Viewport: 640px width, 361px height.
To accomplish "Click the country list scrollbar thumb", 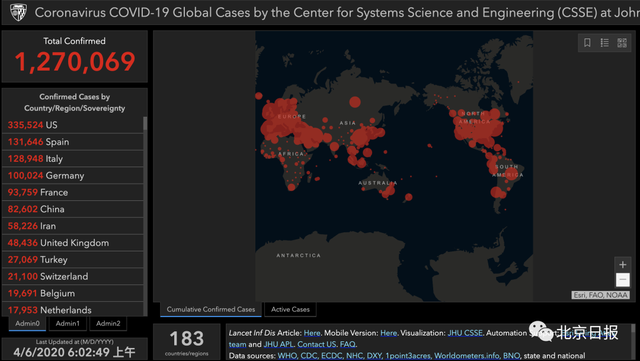I will coord(145,124).
